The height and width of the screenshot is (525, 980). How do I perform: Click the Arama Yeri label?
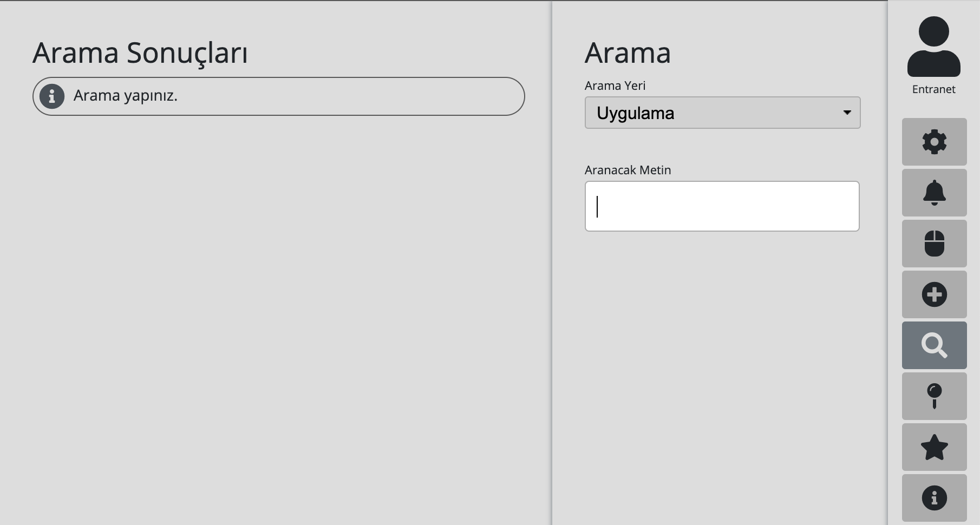(615, 86)
